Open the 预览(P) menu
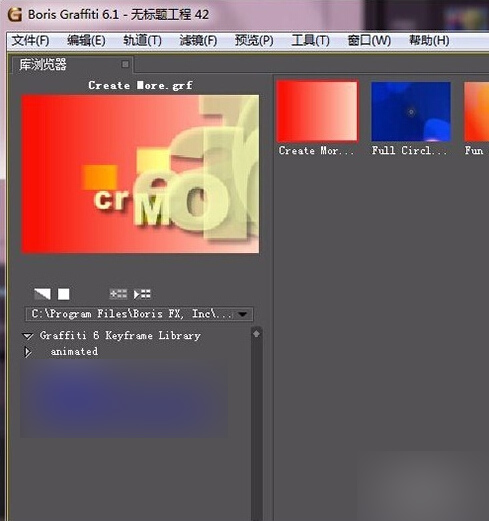The image size is (489, 521). point(254,41)
